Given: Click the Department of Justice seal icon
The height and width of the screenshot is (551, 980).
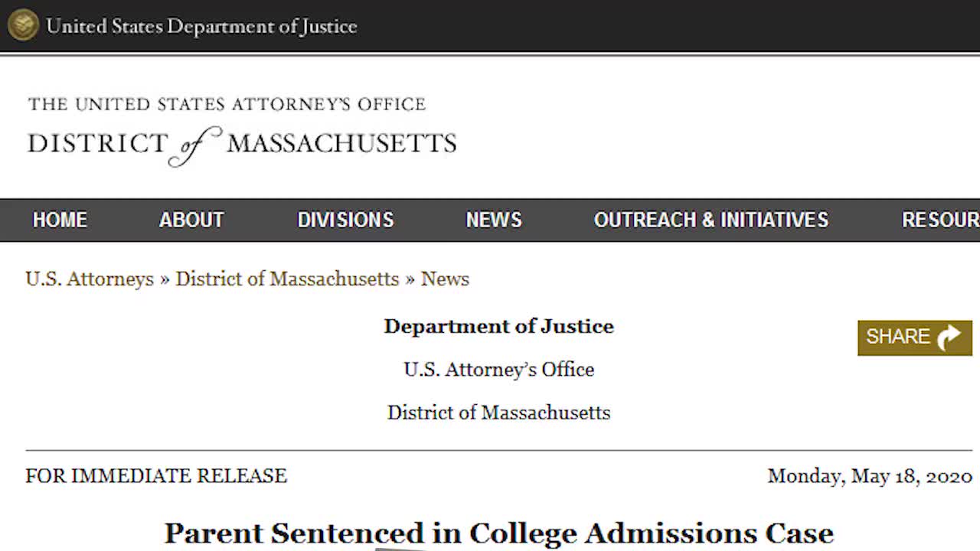Looking at the screenshot, I should 23,26.
